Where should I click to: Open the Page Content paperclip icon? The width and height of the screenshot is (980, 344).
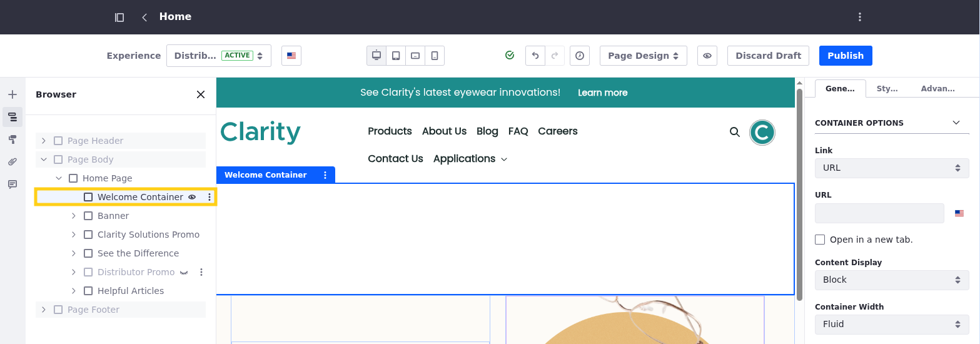coord(12,162)
